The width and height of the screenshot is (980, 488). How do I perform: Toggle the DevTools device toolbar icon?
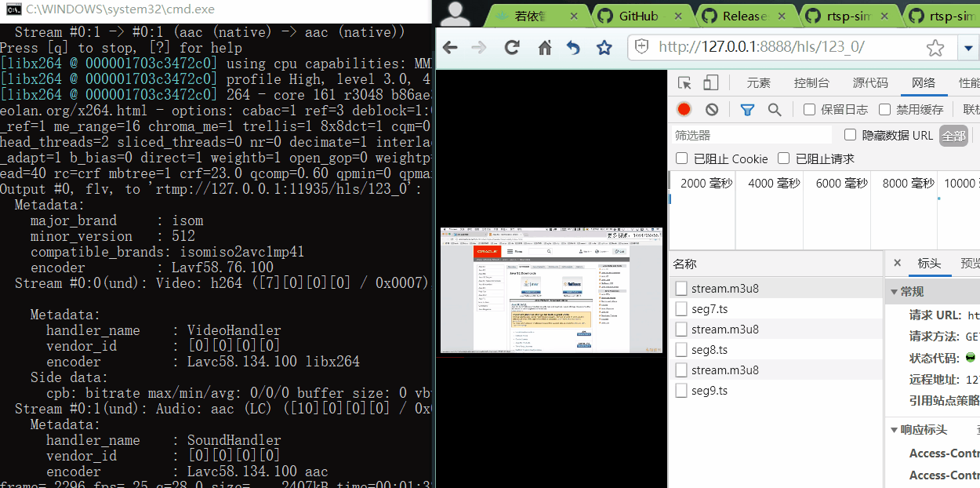[x=711, y=83]
